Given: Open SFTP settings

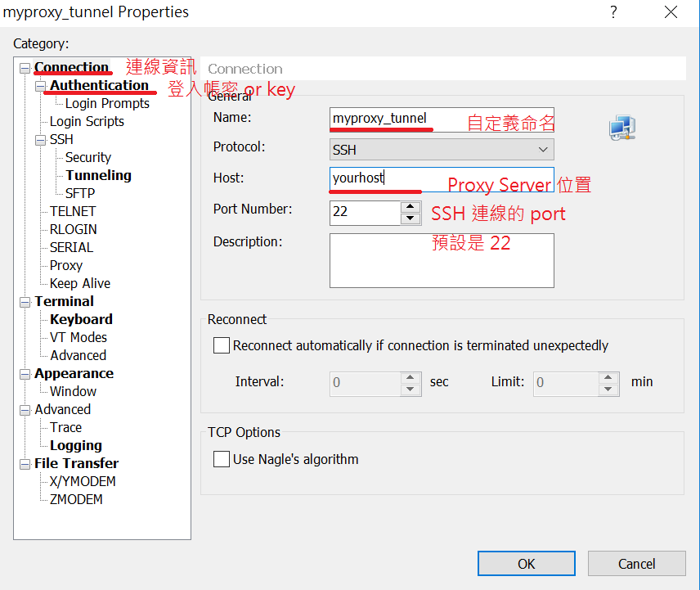Looking at the screenshot, I should point(80,193).
